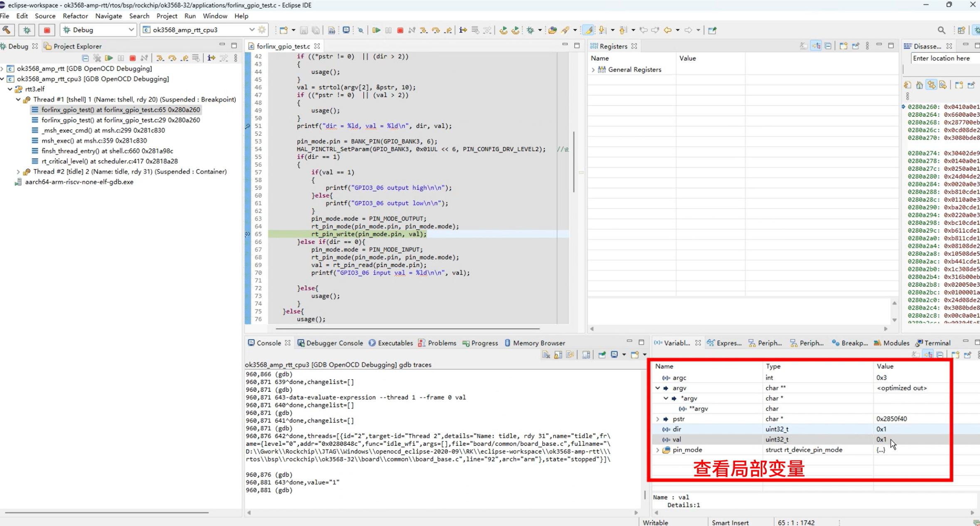Toggle Instruction Stepping Mode in the main toolbar
The image size is (980, 526).
(463, 30)
